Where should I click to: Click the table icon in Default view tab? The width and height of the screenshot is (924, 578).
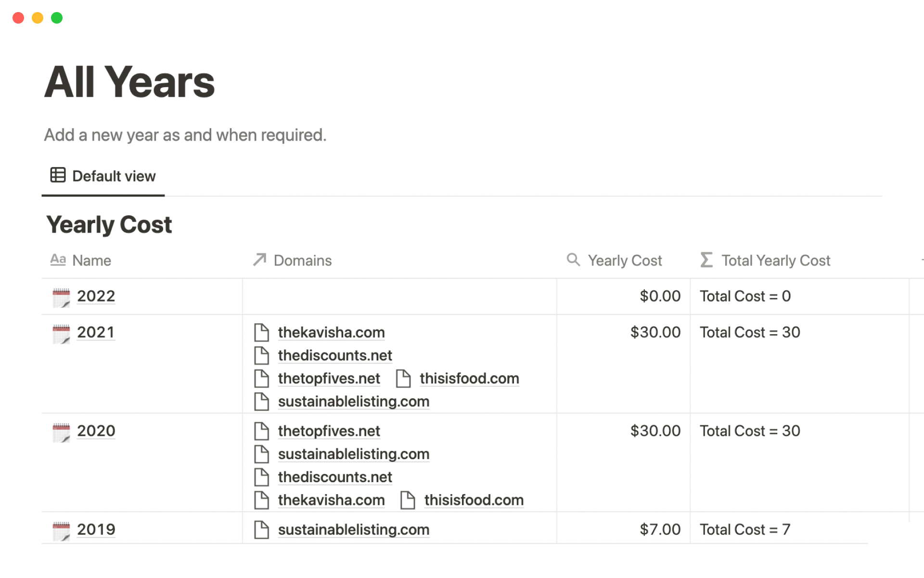coord(58,175)
